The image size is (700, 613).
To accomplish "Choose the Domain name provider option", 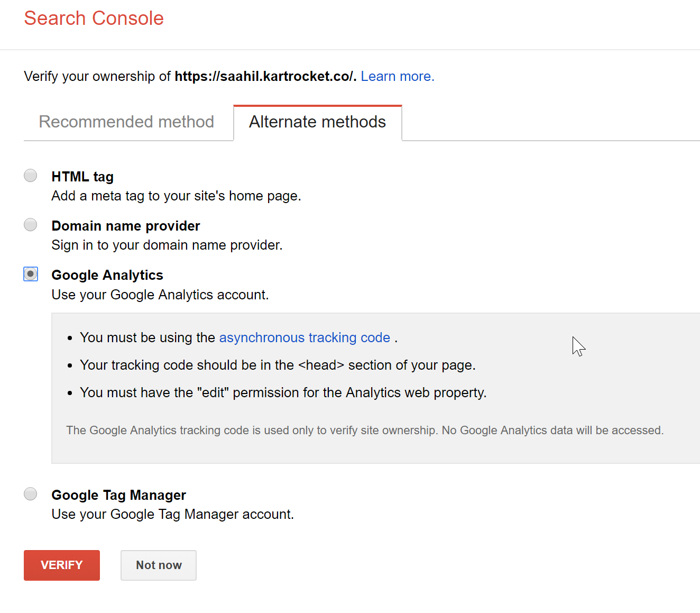I will click(x=31, y=225).
